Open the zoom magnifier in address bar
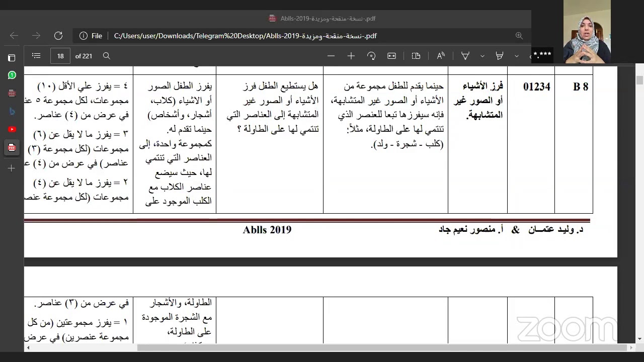The image size is (644, 362). pos(519,36)
